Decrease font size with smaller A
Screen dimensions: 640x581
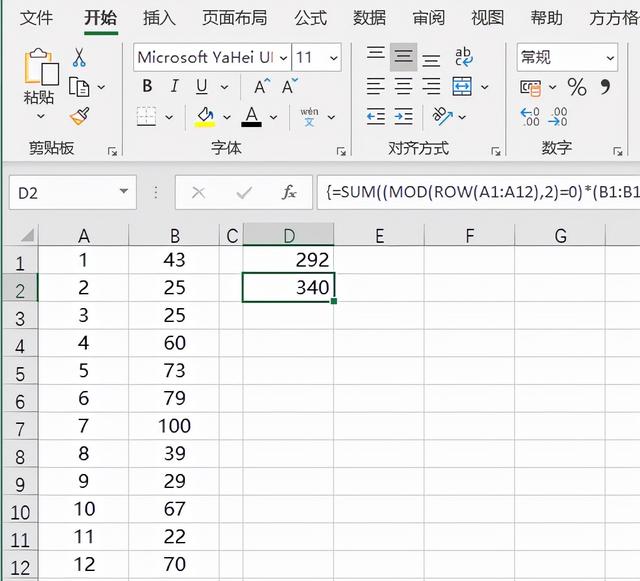pyautogui.click(x=290, y=86)
